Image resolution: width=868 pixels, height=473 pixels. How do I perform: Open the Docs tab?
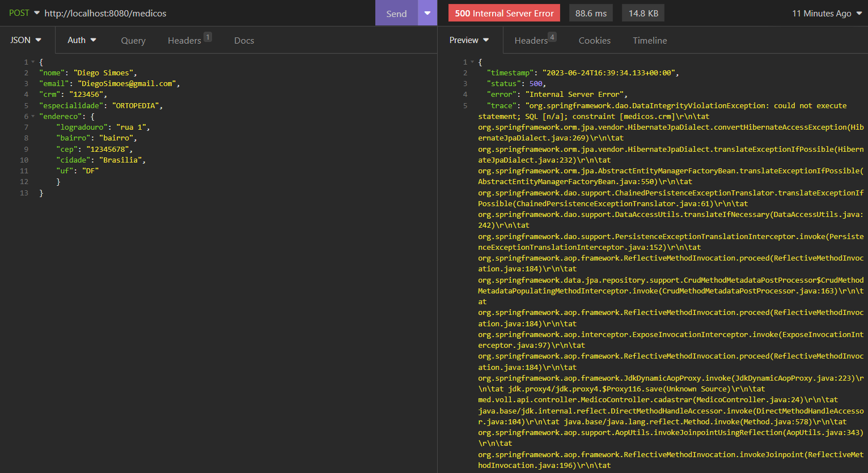(244, 40)
